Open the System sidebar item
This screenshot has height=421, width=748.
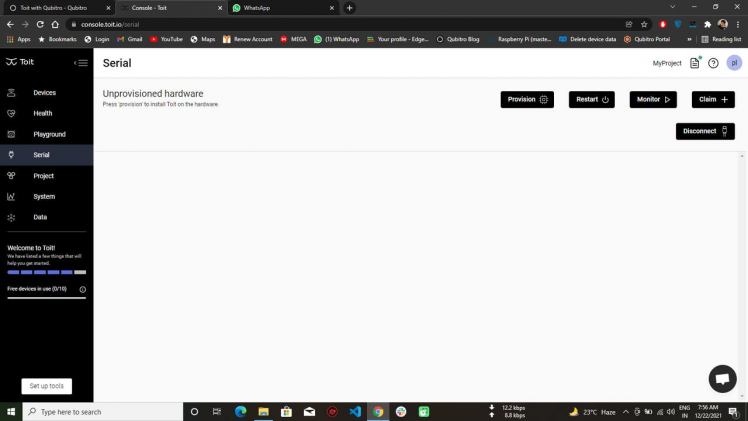[x=46, y=196]
